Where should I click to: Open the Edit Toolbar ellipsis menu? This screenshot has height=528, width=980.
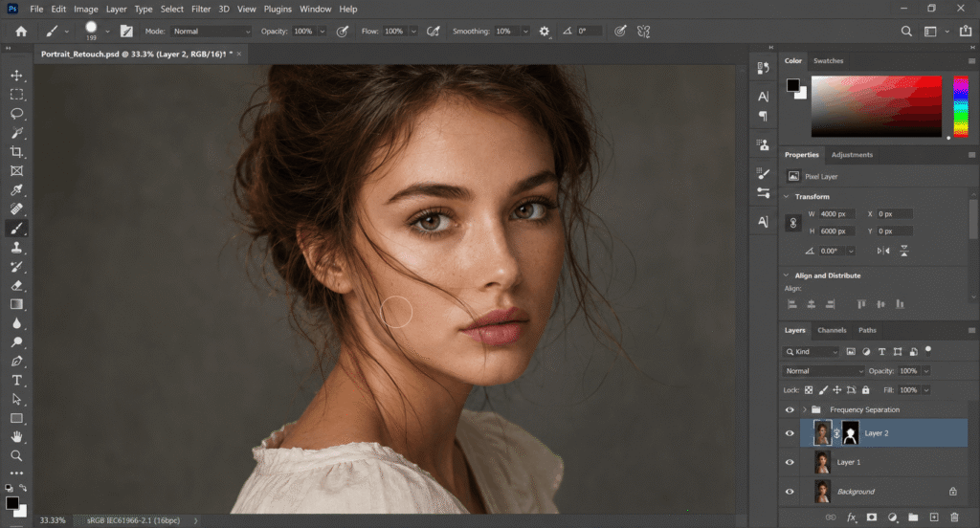point(17,473)
